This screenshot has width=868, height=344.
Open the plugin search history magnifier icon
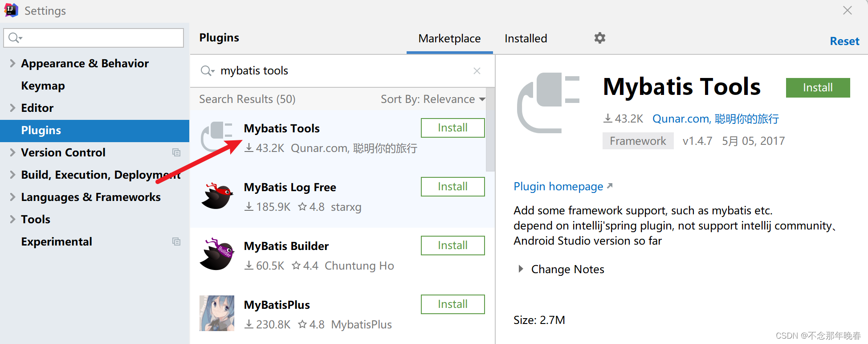(x=208, y=71)
